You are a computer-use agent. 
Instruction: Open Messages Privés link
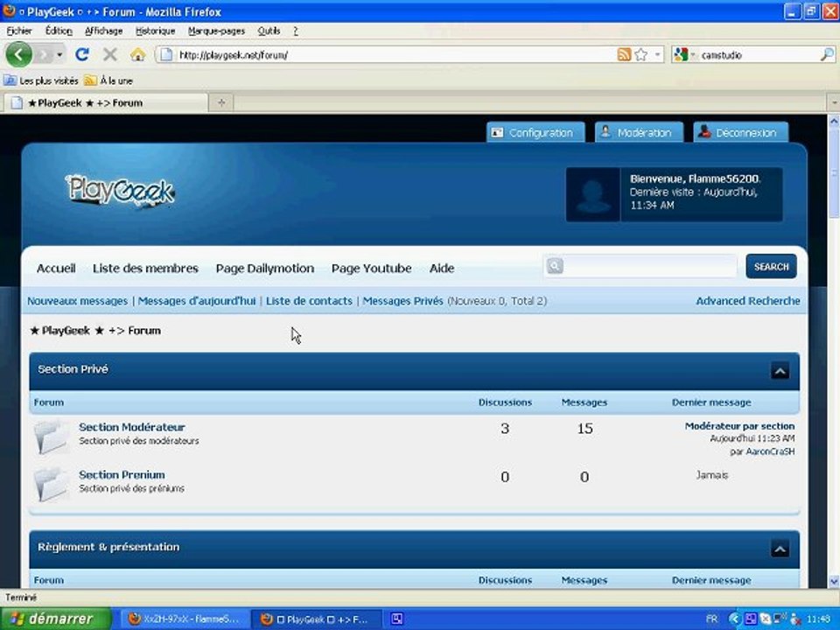click(x=402, y=301)
